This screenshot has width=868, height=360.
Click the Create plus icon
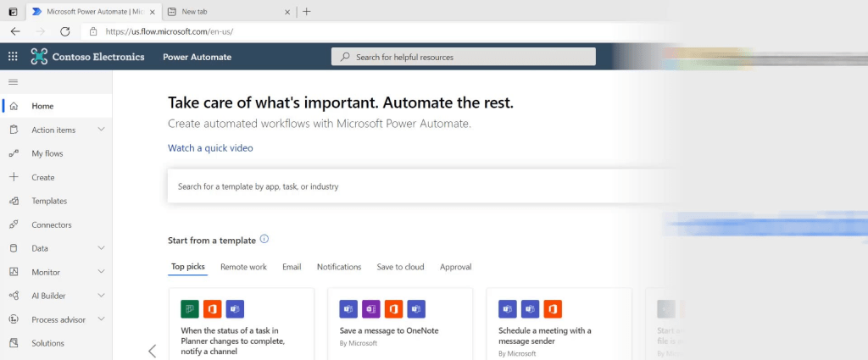click(x=14, y=177)
